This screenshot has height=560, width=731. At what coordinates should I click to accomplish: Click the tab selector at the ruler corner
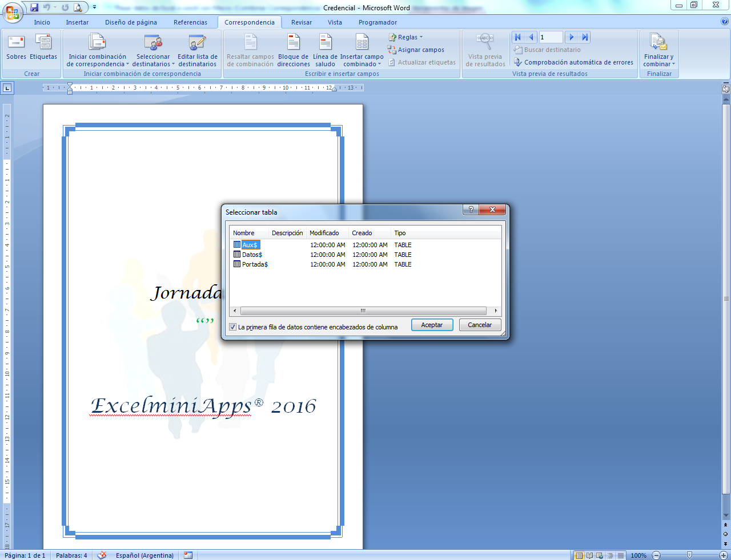click(x=7, y=88)
